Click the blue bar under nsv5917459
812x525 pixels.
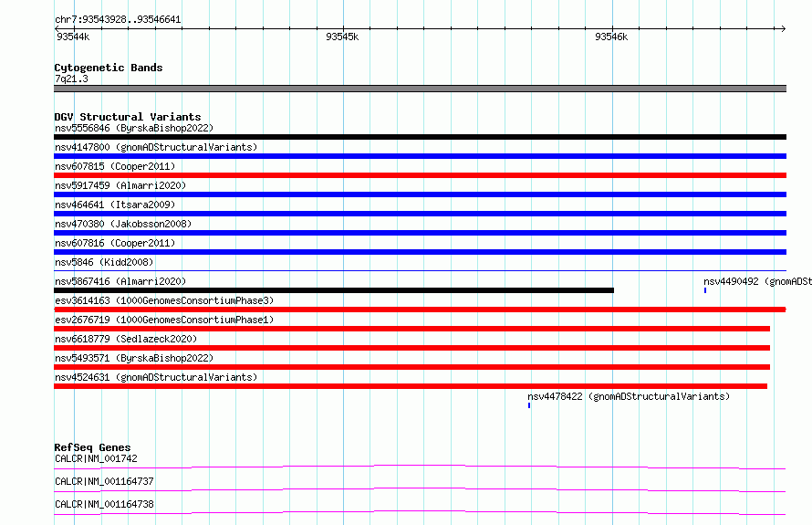tap(420, 194)
